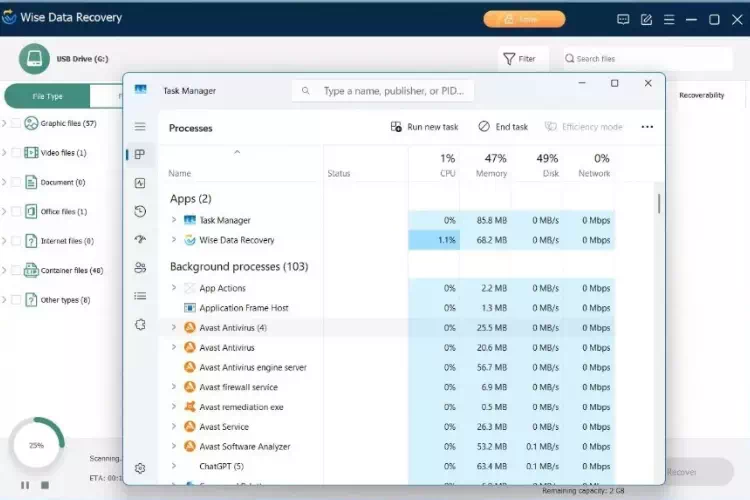Select the File Type tab

pos(47,96)
